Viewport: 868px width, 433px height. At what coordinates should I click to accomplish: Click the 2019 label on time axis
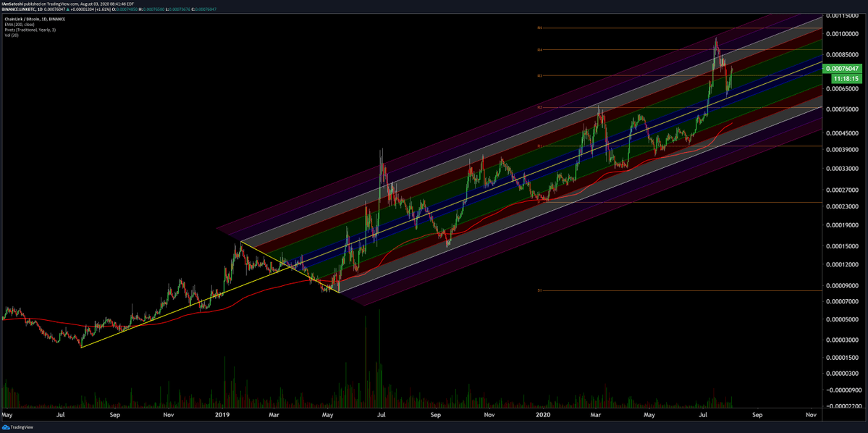(222, 416)
